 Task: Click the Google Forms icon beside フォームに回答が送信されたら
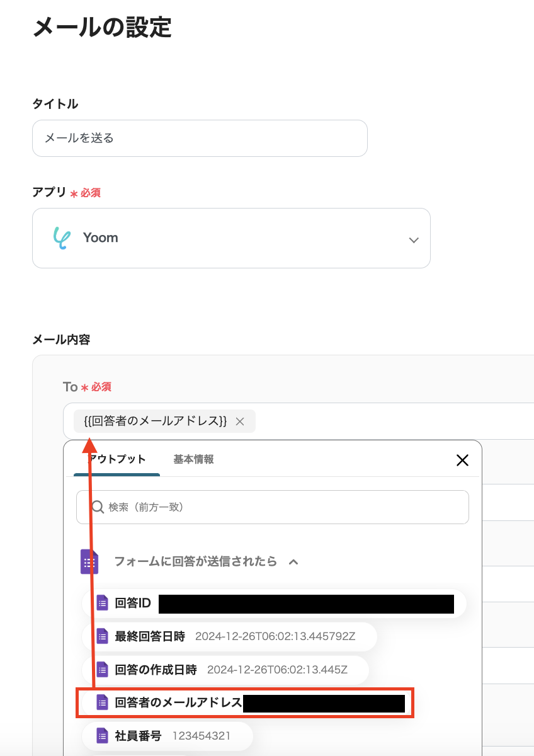coord(89,561)
